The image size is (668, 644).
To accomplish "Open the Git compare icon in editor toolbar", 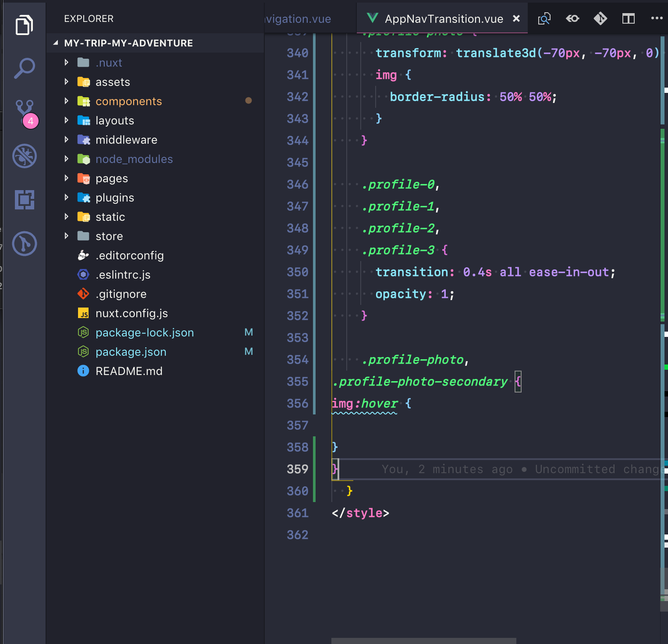I will [x=600, y=19].
